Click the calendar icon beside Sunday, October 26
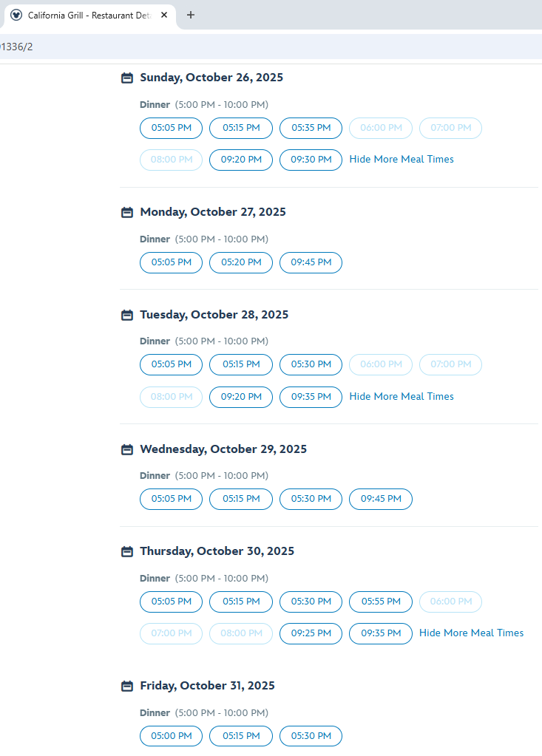 pyautogui.click(x=127, y=78)
